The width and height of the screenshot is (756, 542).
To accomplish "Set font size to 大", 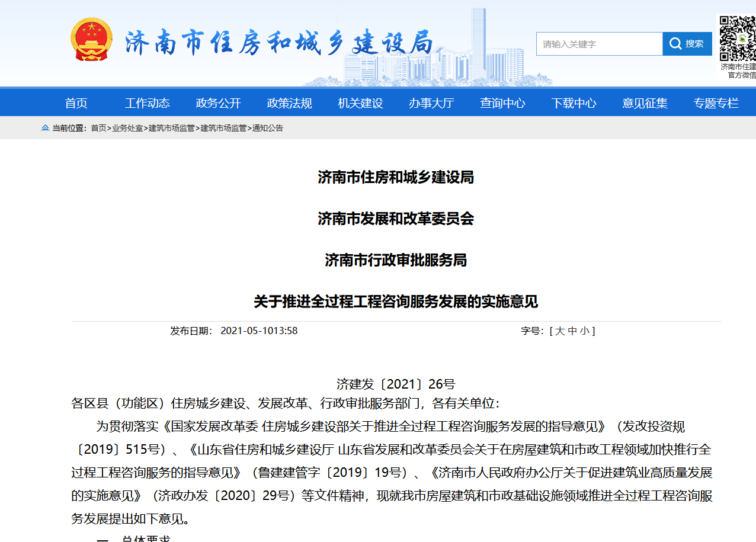I will tap(560, 331).
